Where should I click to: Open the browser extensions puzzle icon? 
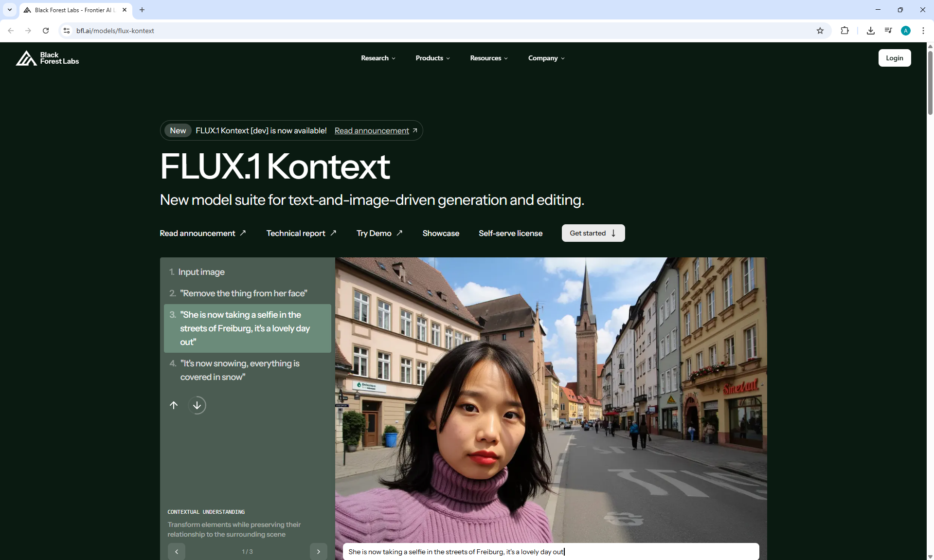pyautogui.click(x=844, y=31)
